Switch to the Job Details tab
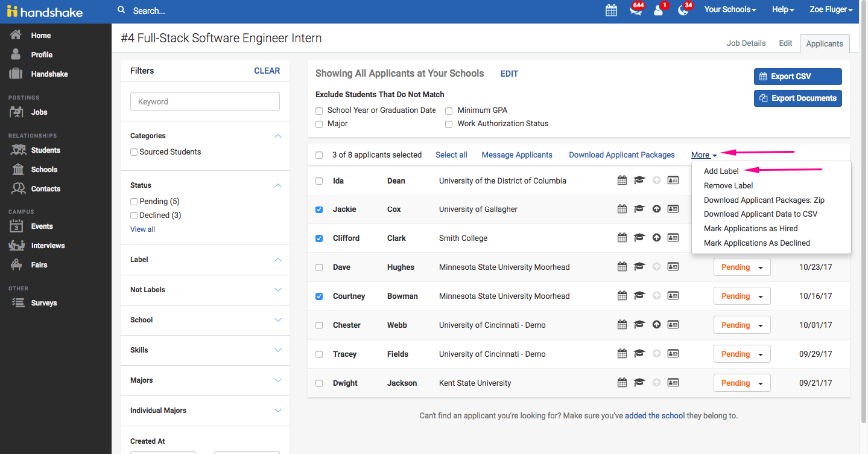This screenshot has height=454, width=868. click(746, 43)
